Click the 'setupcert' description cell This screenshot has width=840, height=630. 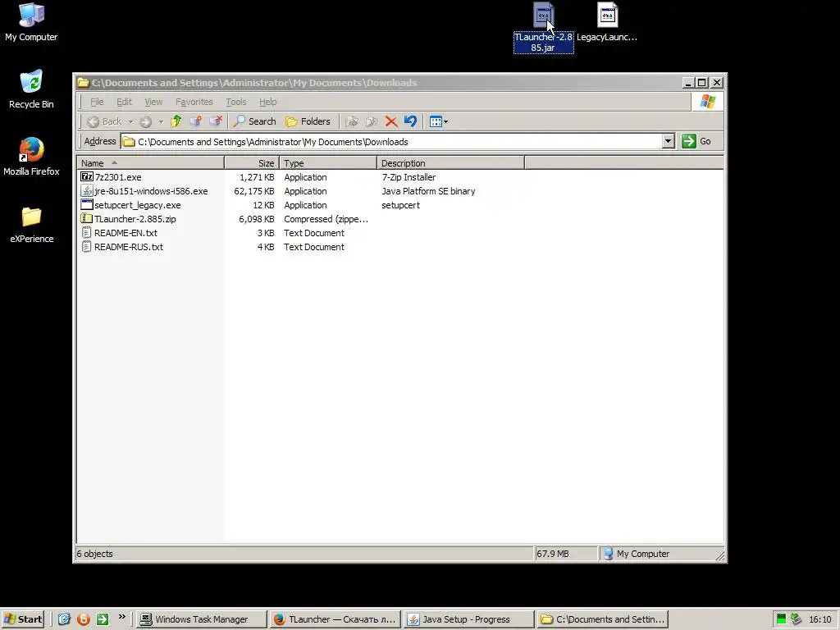point(400,205)
